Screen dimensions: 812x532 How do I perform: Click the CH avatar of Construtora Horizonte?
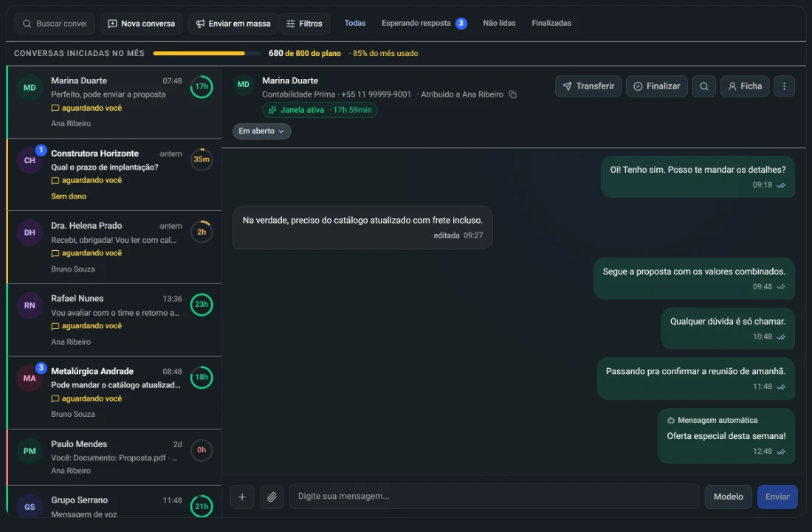30,160
